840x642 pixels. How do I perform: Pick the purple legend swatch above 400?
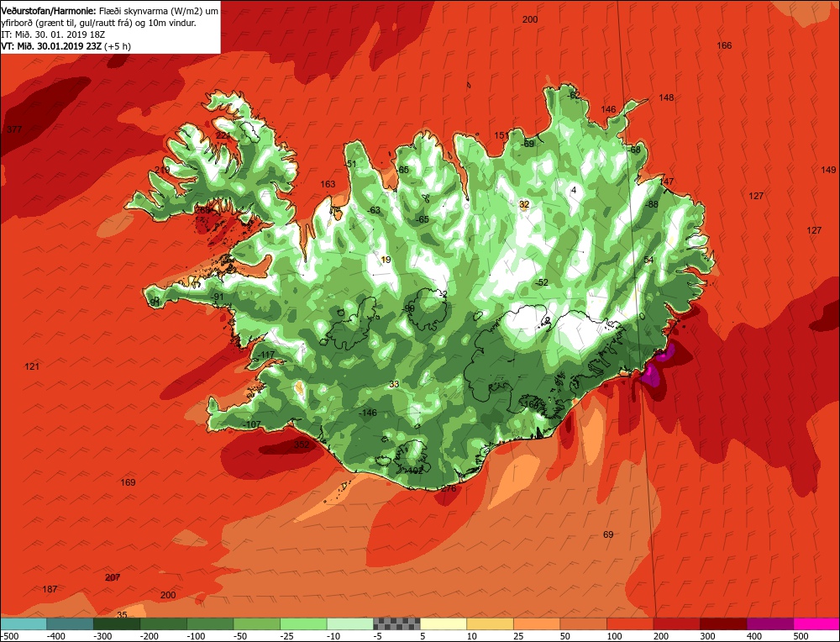pos(769,624)
